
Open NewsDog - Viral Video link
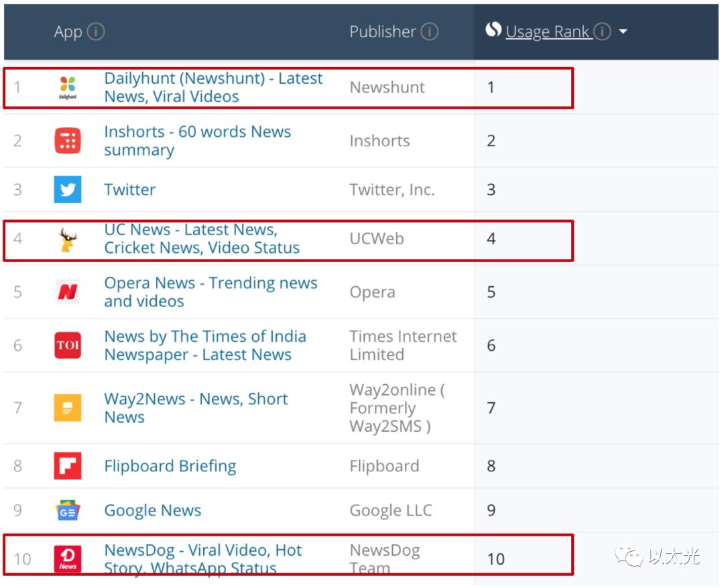coord(202,559)
